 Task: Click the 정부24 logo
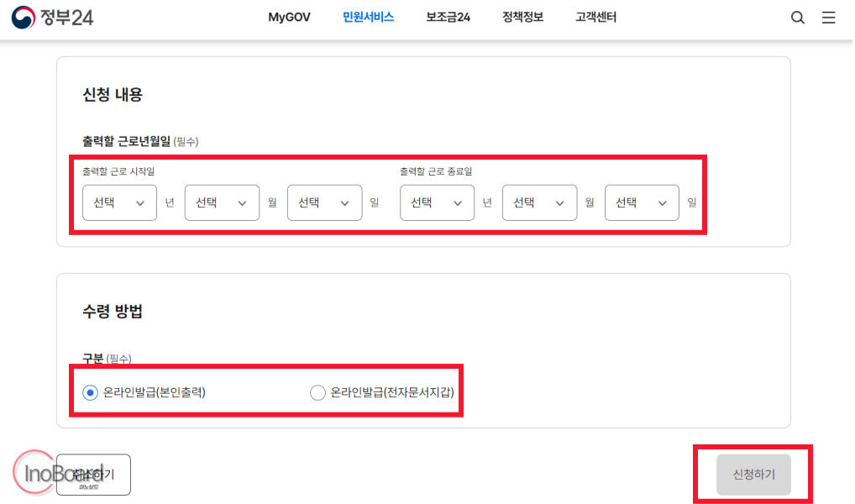click(x=52, y=18)
